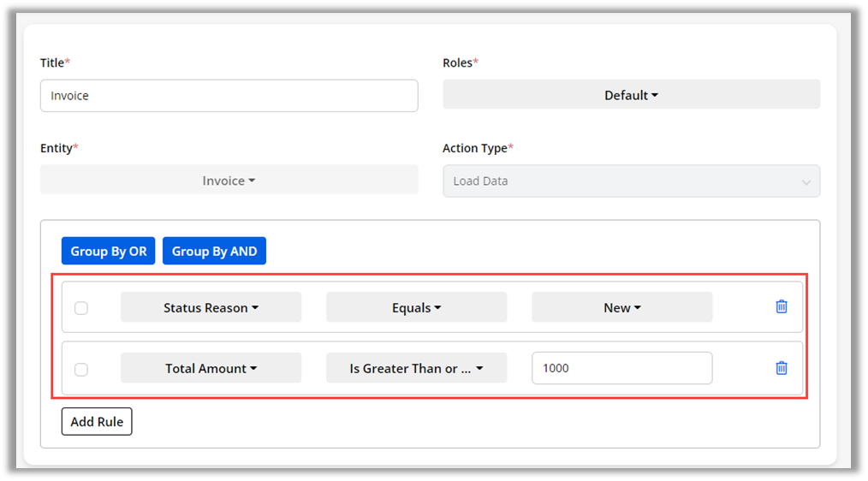Tick the checkbox for Status Reason rule
Image resolution: width=868 pixels, height=481 pixels.
click(x=81, y=308)
